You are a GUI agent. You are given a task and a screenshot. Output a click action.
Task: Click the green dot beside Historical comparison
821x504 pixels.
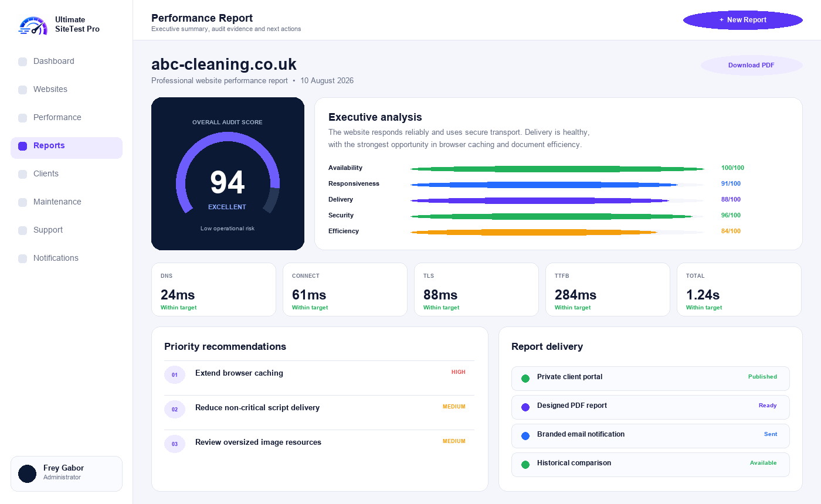point(525,465)
